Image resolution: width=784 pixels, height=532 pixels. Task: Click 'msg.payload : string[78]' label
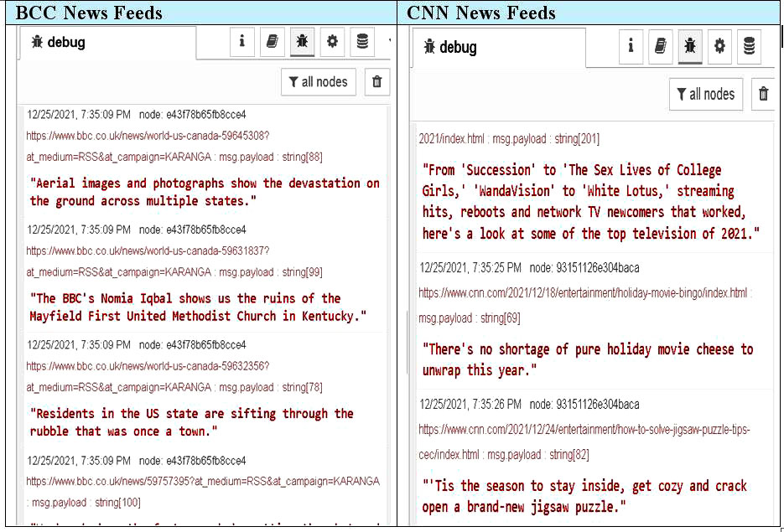pos(271,387)
